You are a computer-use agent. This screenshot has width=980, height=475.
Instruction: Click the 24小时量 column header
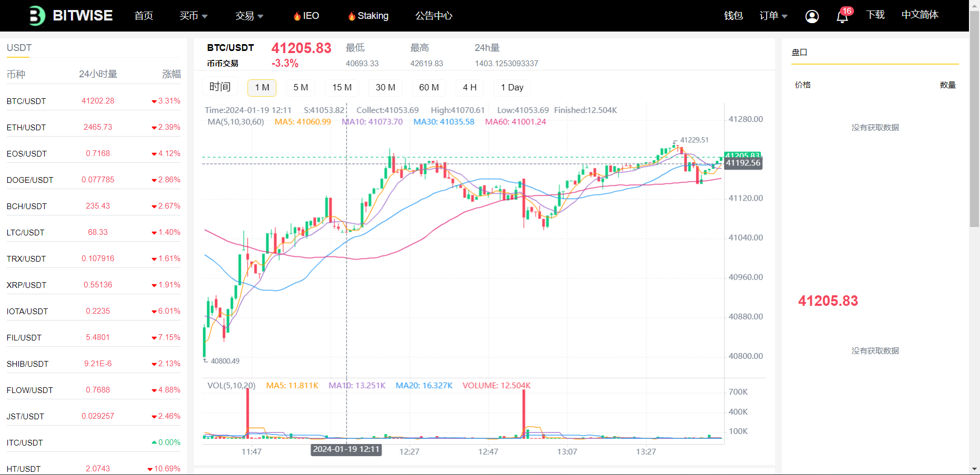98,74
